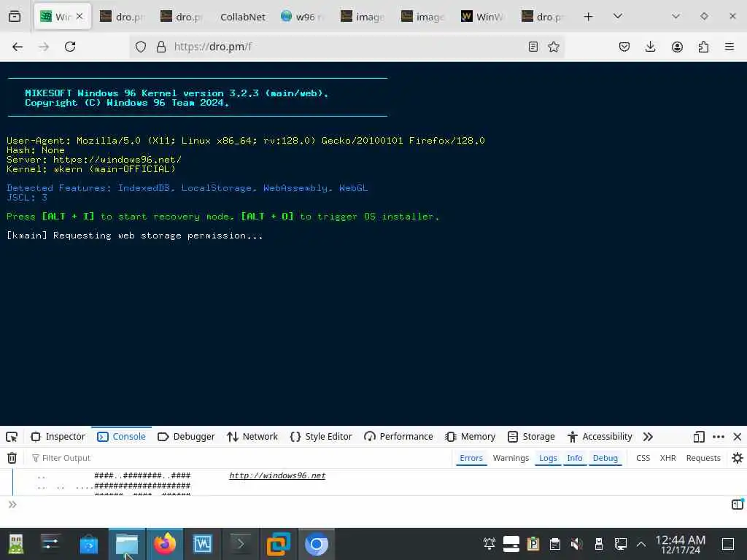Viewport: 747px width, 560px height.
Task: View site security lock info
Action: (161, 47)
